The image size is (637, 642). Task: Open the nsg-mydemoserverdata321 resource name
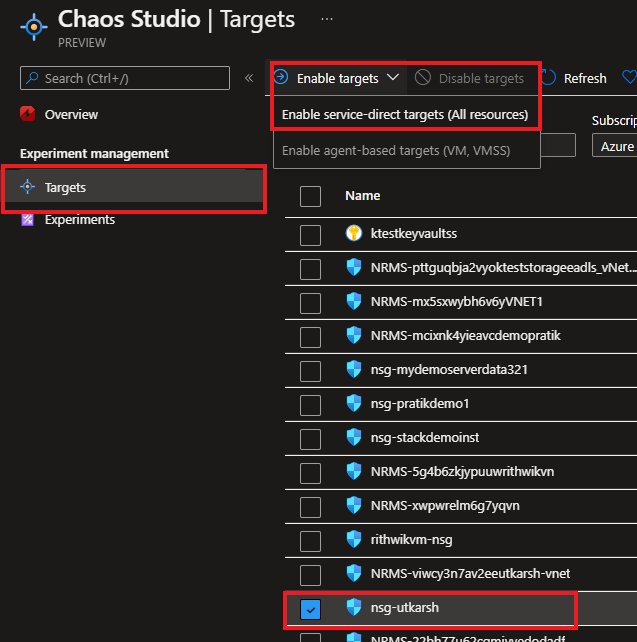pos(449,370)
